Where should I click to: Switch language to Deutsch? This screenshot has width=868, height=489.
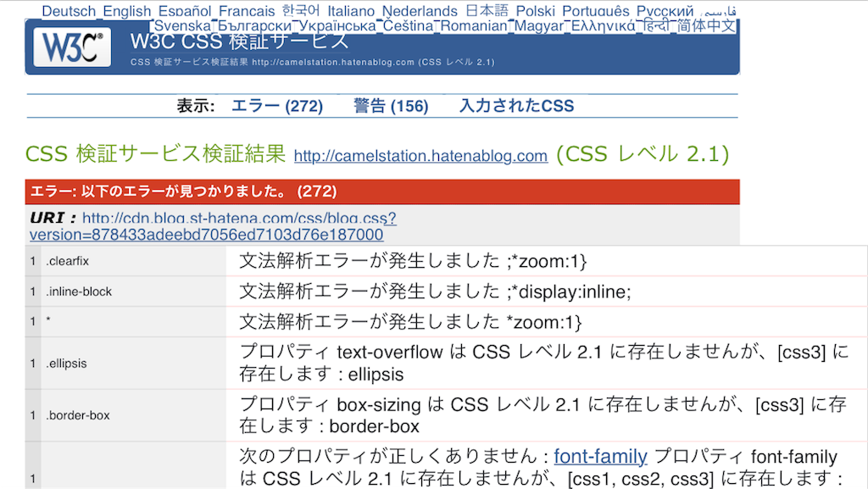coord(69,11)
